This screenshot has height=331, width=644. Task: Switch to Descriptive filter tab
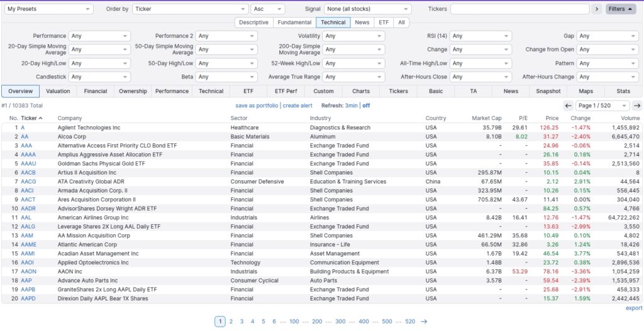click(254, 23)
